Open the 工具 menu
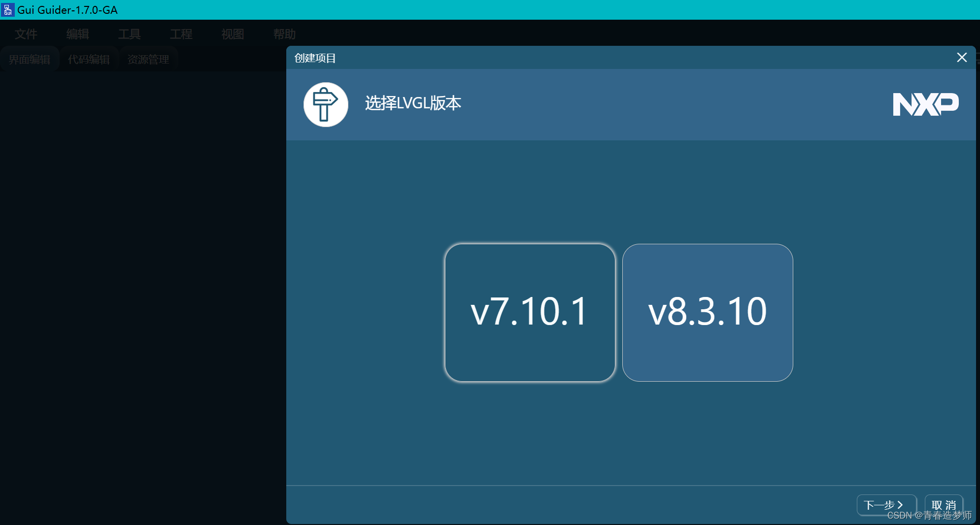Screen dimensions: 980x525 (130, 34)
